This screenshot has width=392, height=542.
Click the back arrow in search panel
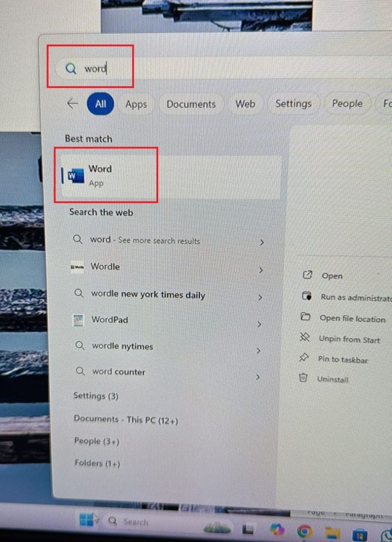click(x=72, y=104)
